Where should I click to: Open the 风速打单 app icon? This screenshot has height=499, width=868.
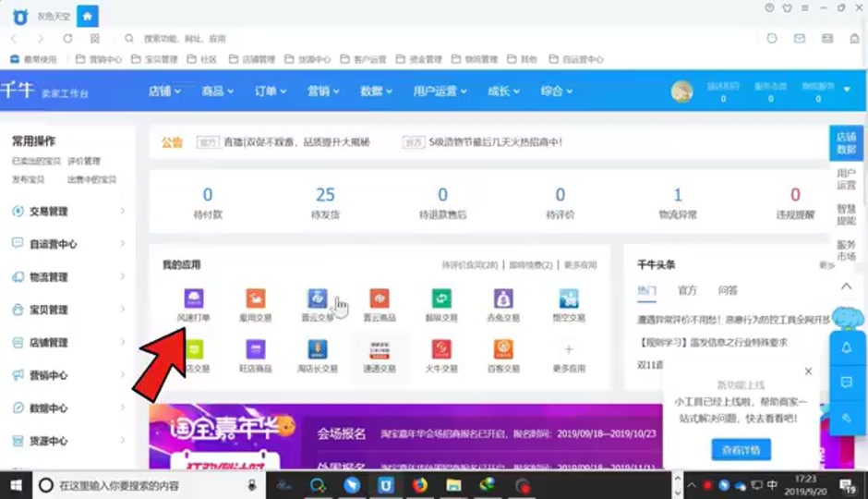pos(194,298)
